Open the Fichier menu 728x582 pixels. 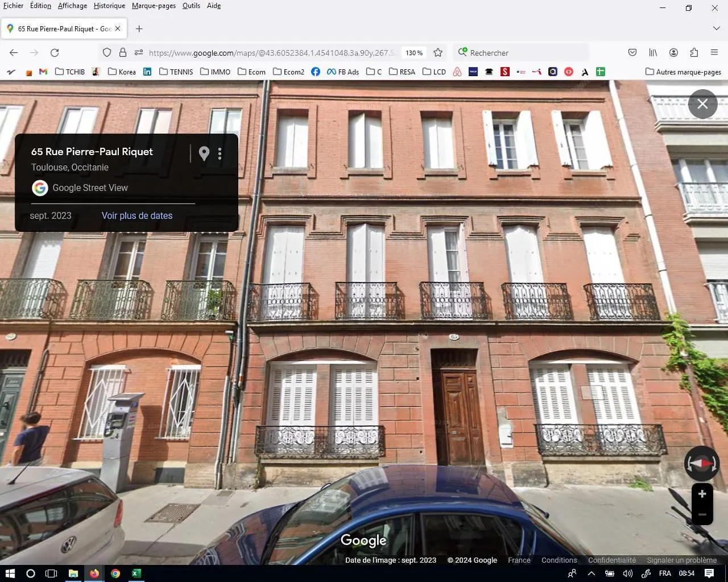point(14,6)
